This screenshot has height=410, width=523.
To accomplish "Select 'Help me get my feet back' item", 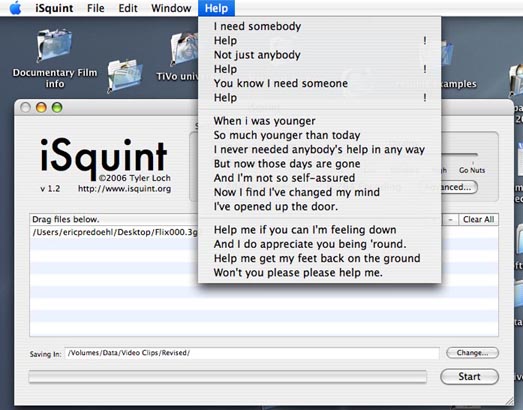I will pyautogui.click(x=320, y=258).
